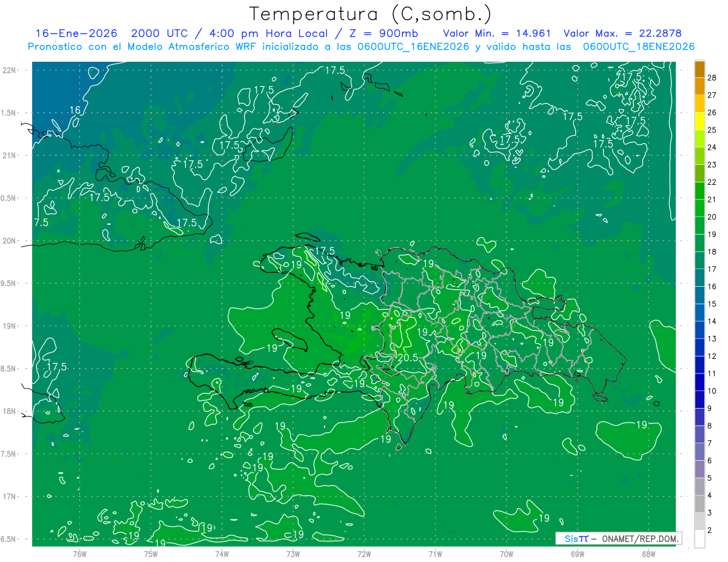Click the dark orange swatch atop the color bar
Image resolution: width=728 pixels, height=562 pixels.
pos(699,69)
